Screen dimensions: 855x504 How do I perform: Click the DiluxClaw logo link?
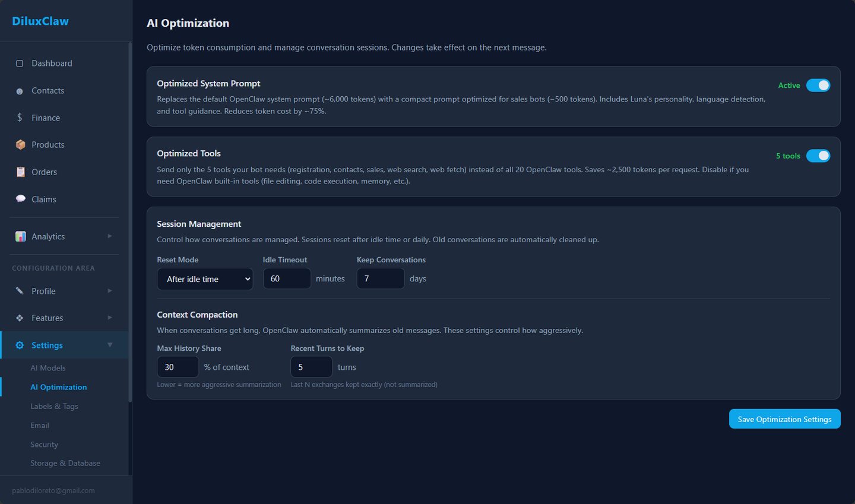click(x=40, y=21)
